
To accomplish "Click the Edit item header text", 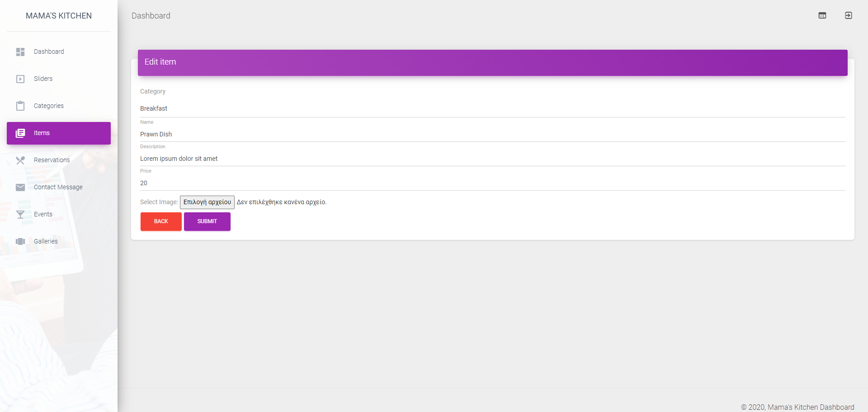I will click(x=160, y=62).
